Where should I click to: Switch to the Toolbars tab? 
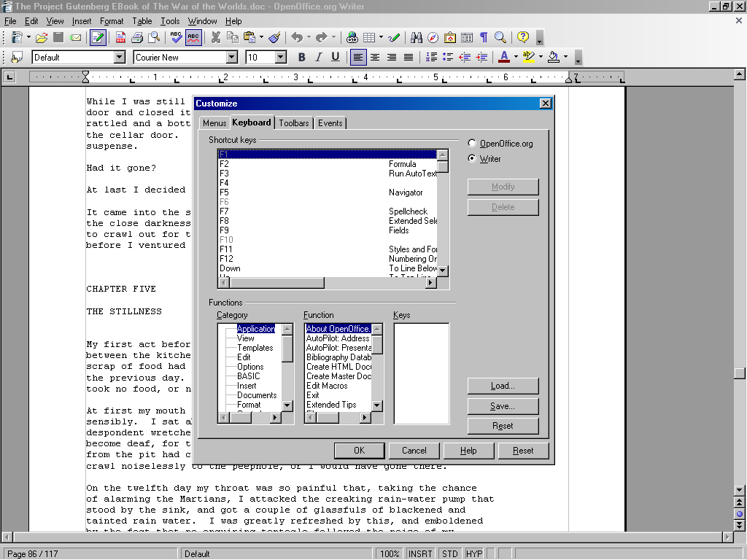pyautogui.click(x=294, y=123)
